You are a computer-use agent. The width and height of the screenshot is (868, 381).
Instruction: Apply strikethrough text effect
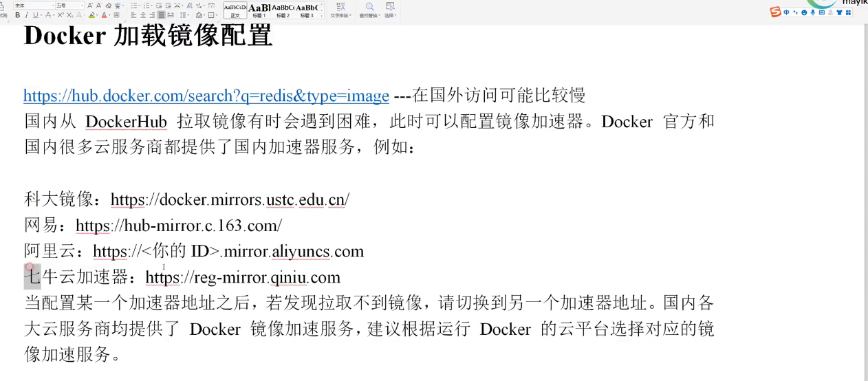[48, 15]
